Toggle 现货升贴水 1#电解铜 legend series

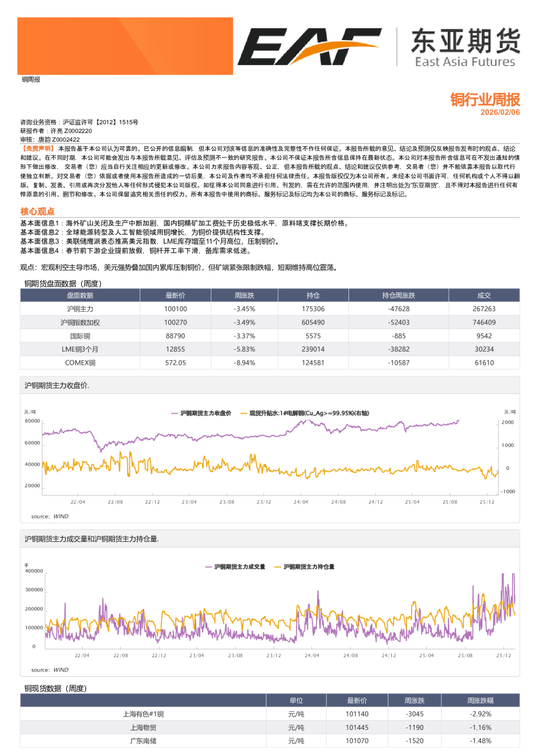308,413
